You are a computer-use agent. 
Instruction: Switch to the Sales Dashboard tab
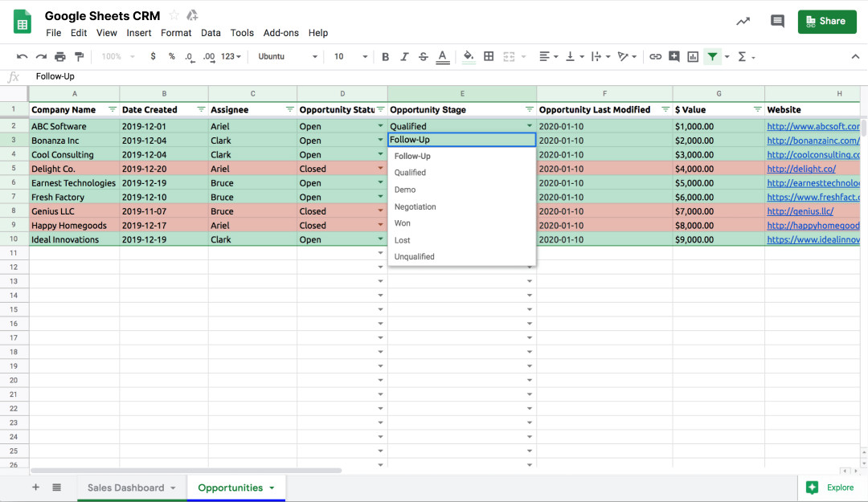coord(125,488)
